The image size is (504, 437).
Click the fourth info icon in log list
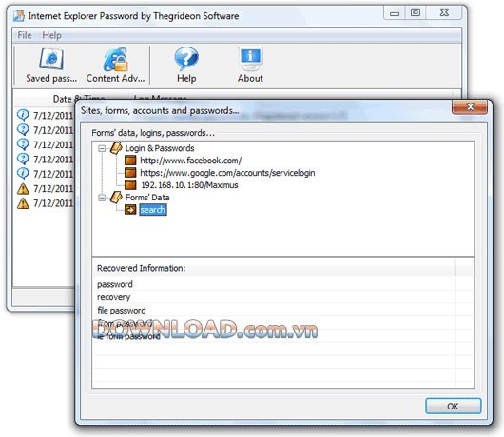pos(23,159)
